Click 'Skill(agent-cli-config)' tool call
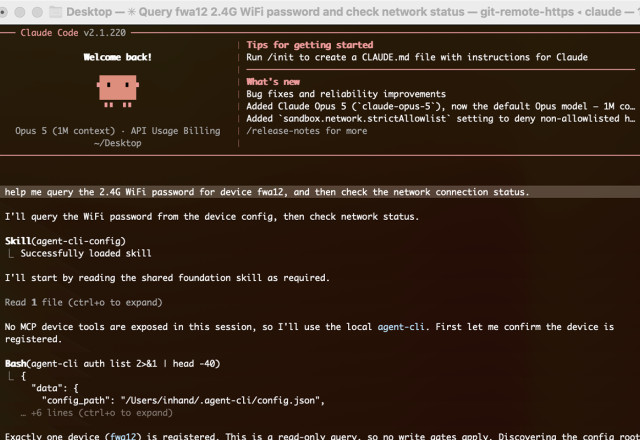Image resolution: width=640 pixels, height=440 pixels. (65, 241)
